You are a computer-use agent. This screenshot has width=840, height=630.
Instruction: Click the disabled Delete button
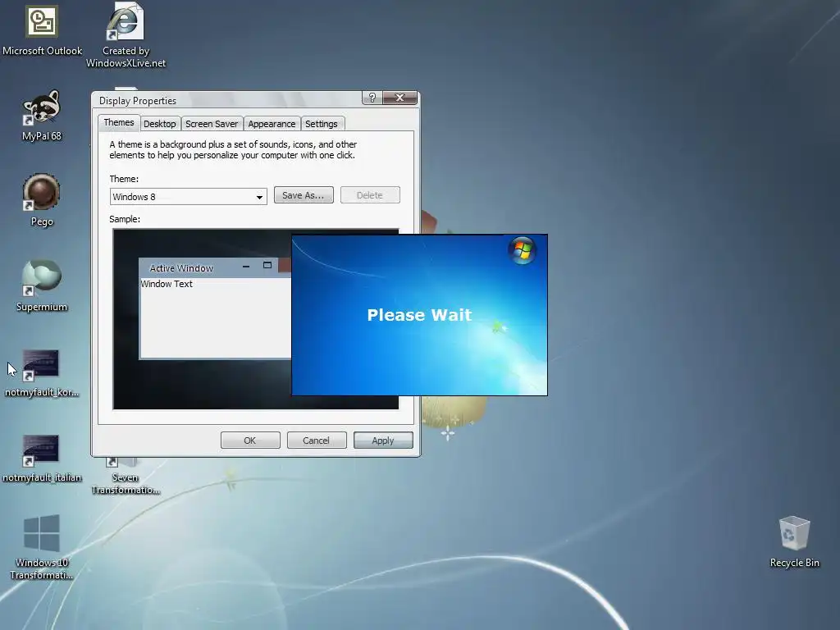pos(370,195)
